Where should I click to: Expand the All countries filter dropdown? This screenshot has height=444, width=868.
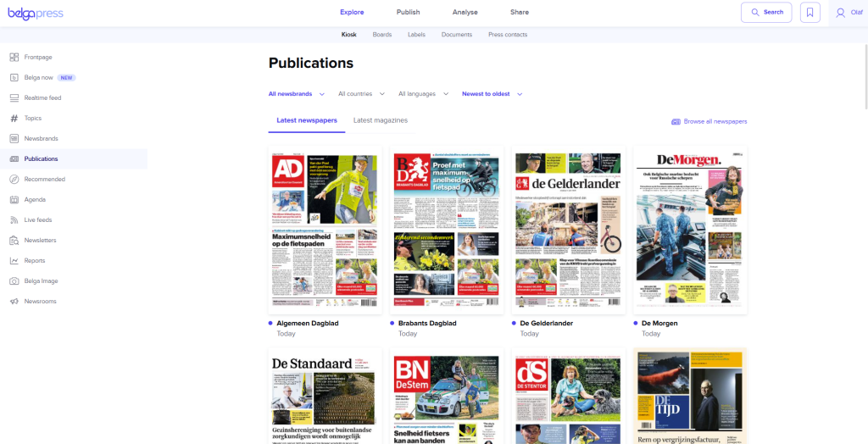click(361, 94)
